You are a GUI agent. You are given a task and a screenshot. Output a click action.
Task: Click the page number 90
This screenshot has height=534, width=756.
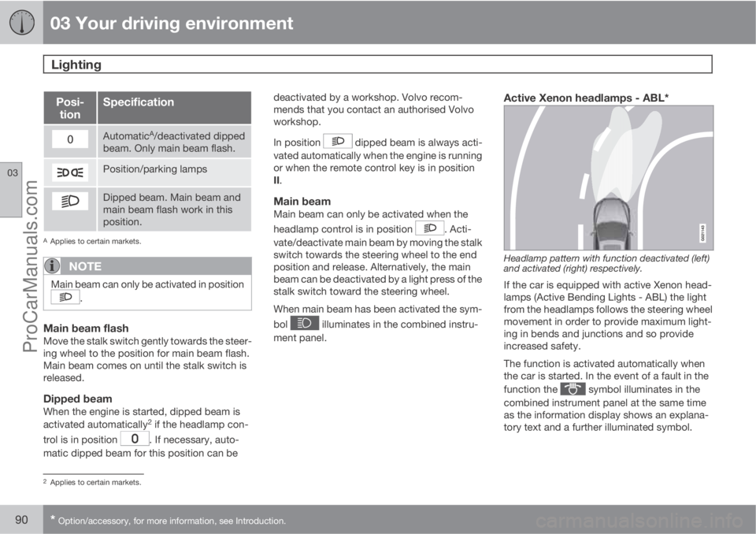point(21,520)
